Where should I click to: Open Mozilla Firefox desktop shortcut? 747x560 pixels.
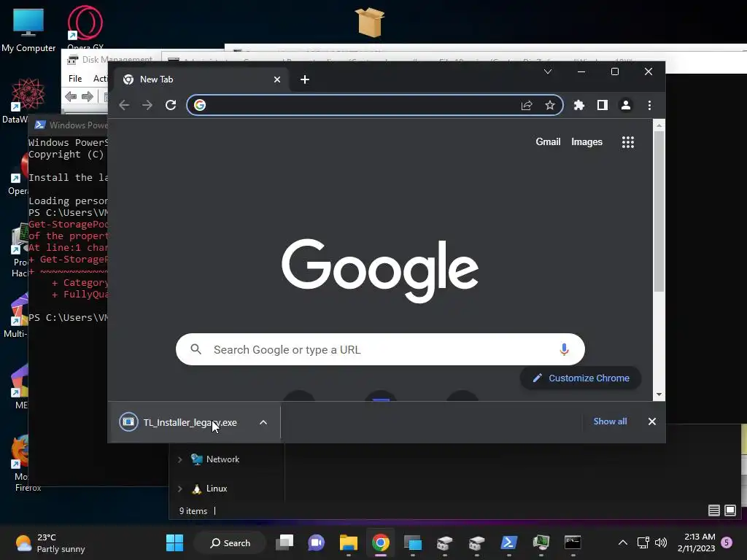20,462
